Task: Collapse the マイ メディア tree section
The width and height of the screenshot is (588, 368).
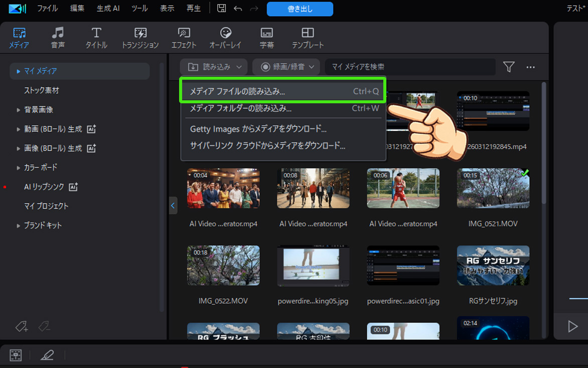Action: 19,71
